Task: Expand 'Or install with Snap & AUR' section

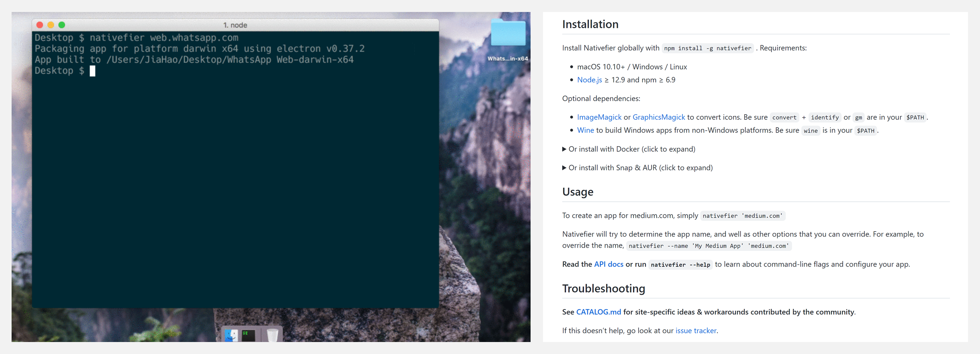Action: tap(637, 168)
